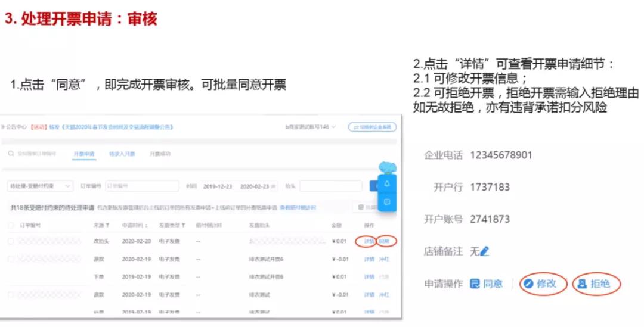Click the blue link after the 18条 notice

298,208
